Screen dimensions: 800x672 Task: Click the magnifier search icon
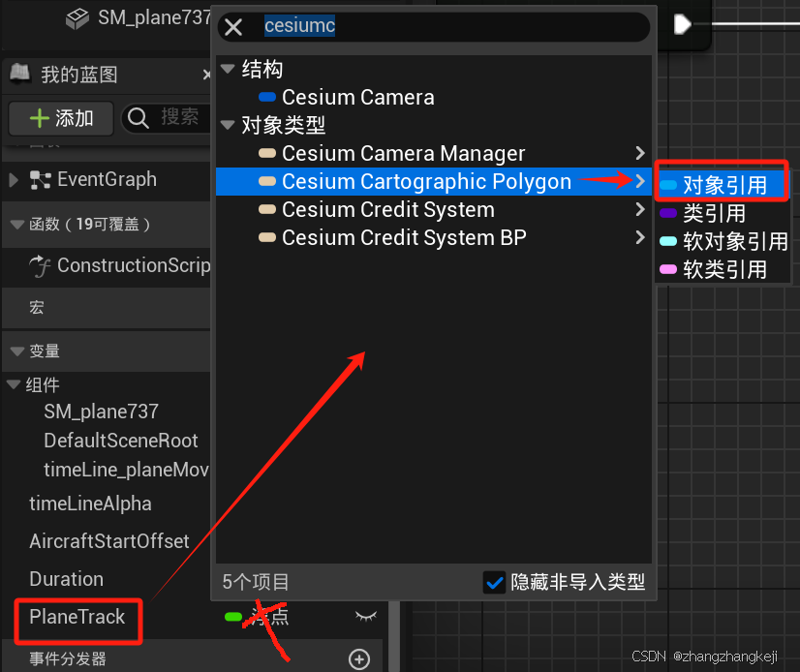point(138,118)
